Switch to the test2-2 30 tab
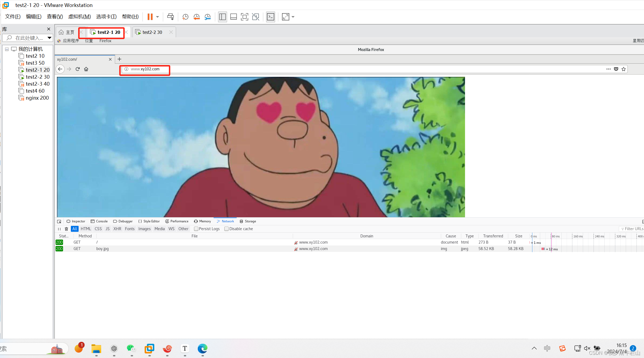This screenshot has width=644, height=358. click(x=152, y=32)
